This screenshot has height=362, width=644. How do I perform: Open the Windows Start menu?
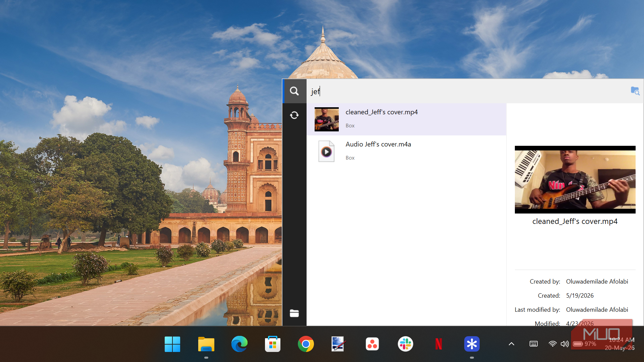(172, 344)
